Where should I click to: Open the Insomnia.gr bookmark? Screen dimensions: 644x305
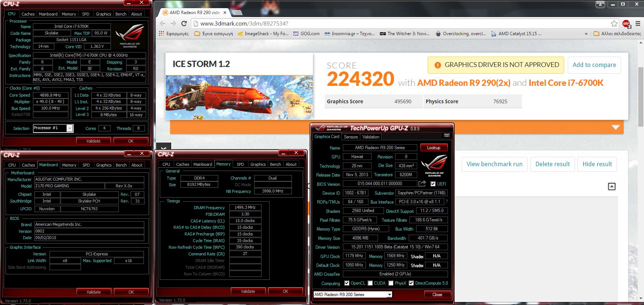(x=350, y=33)
